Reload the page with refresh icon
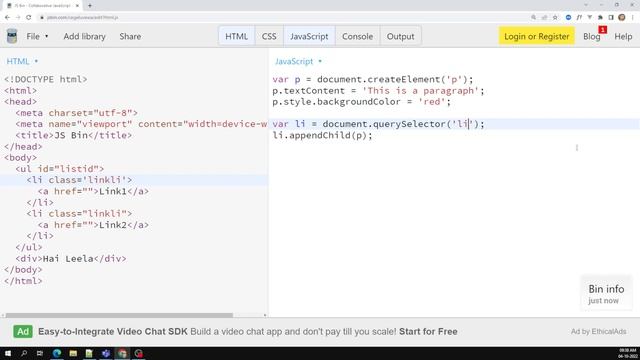Screen dimensions: 640x360 coord(29,18)
